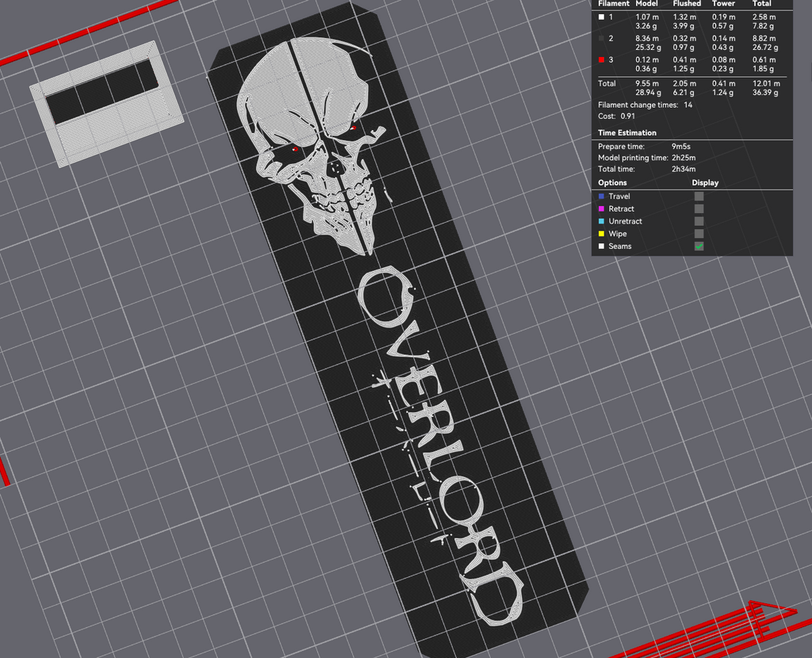Enable the Travel display checkbox

[699, 196]
